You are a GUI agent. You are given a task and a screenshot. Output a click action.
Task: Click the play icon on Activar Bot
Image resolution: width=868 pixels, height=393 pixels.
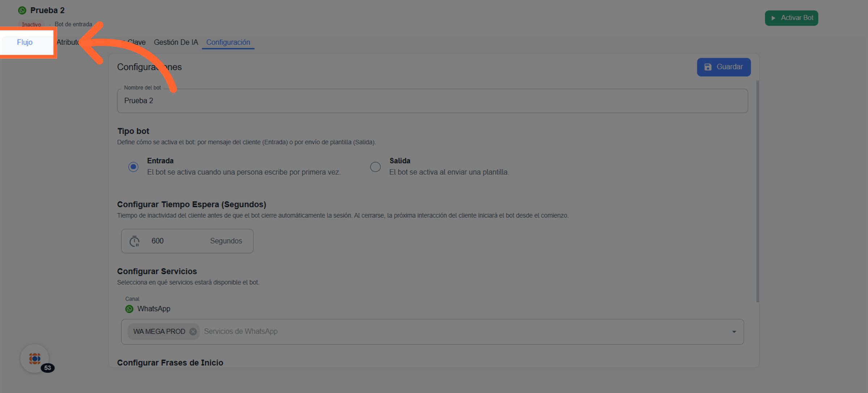point(773,18)
